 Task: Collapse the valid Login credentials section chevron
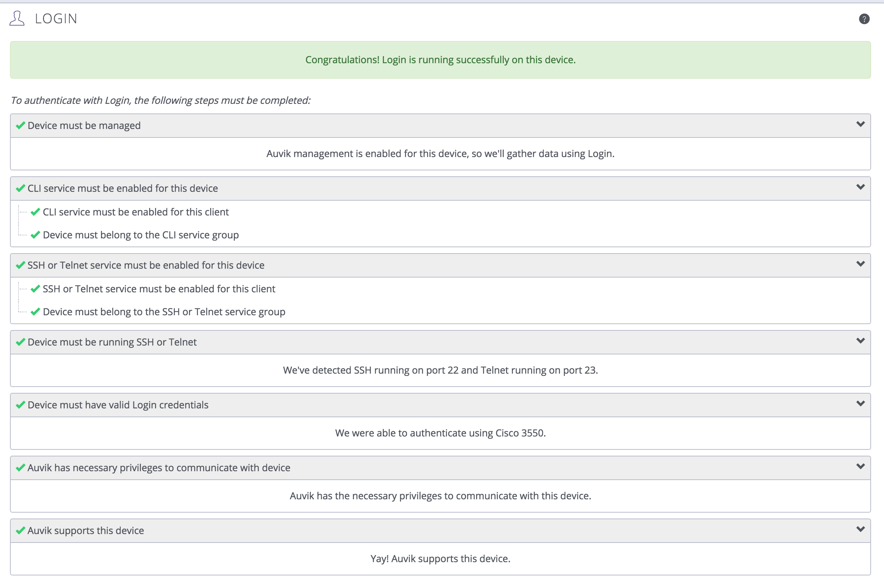coord(860,404)
